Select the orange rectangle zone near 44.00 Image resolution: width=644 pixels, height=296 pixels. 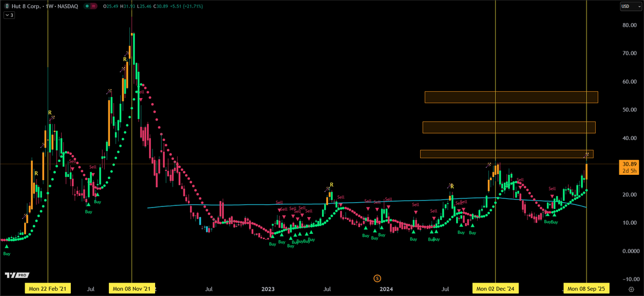tap(509, 127)
